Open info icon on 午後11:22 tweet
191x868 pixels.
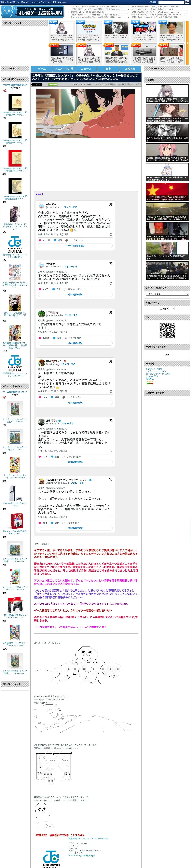click(111, 283)
